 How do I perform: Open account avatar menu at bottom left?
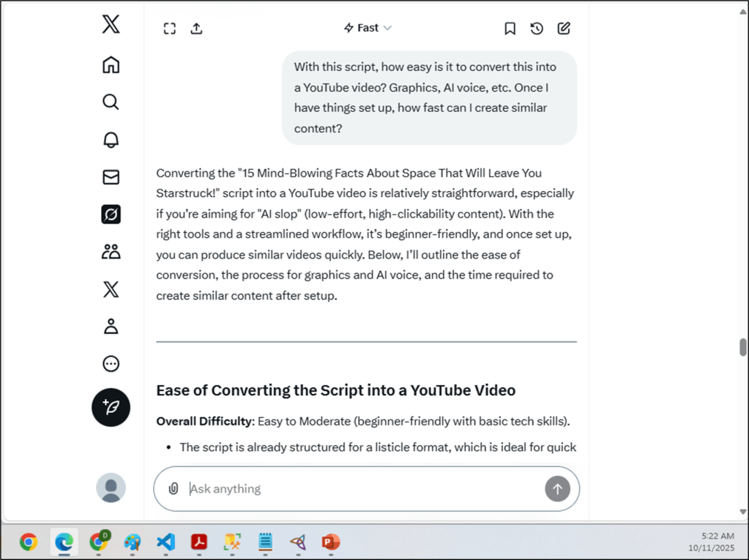pos(111,488)
